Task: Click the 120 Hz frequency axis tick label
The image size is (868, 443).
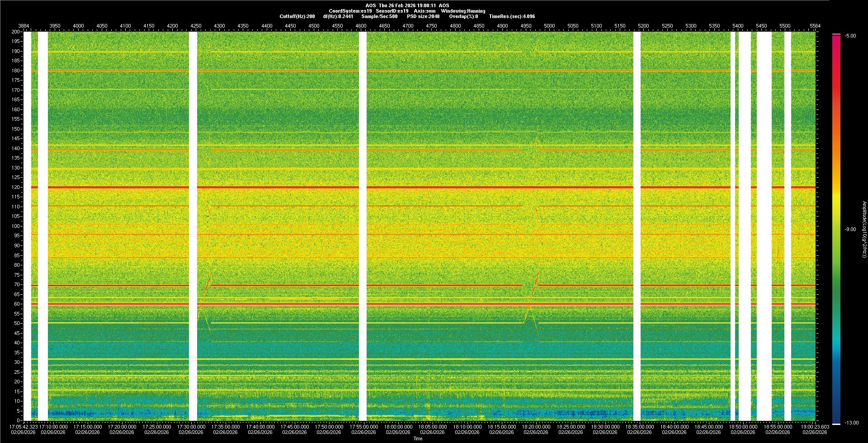Action: 15,187
